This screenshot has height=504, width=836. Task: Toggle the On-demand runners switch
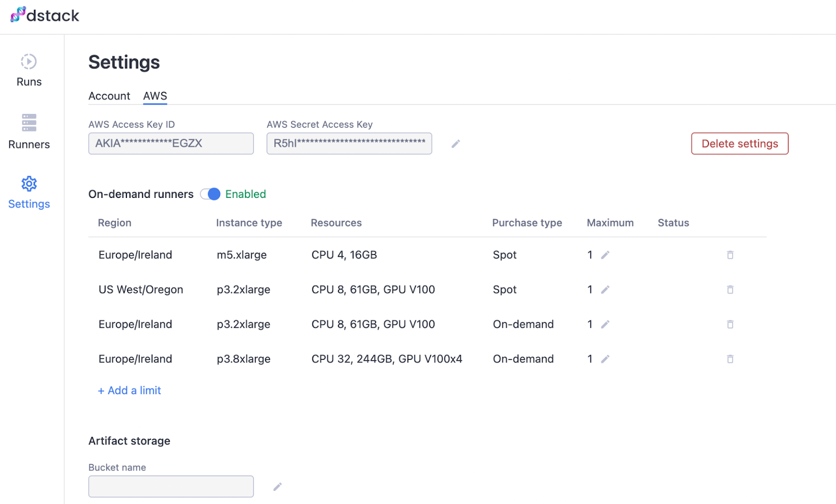(x=210, y=194)
